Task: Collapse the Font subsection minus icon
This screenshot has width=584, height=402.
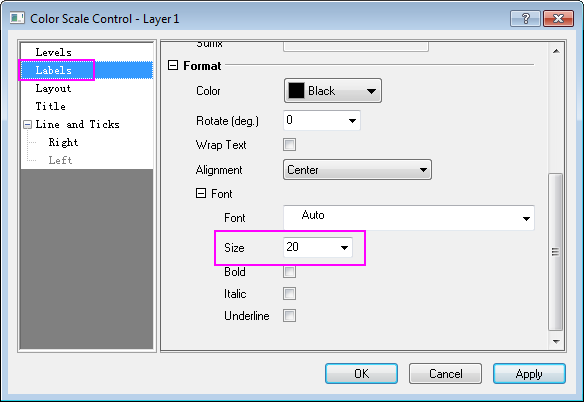Action: point(201,193)
